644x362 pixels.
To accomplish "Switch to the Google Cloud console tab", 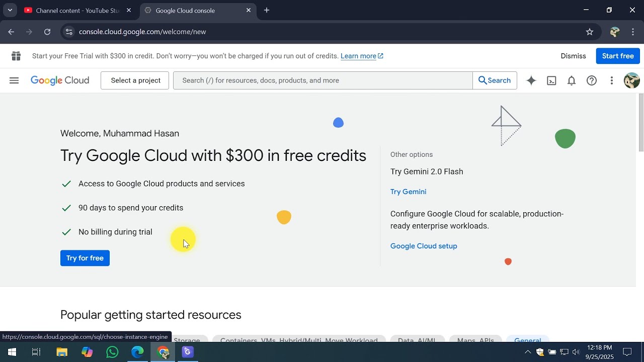I will 197,10.
